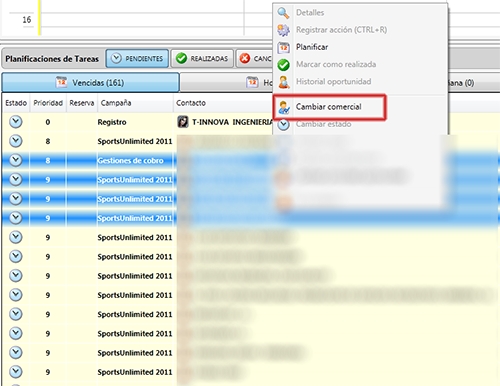Click the green check icon for Marcar como realizada

point(283,65)
